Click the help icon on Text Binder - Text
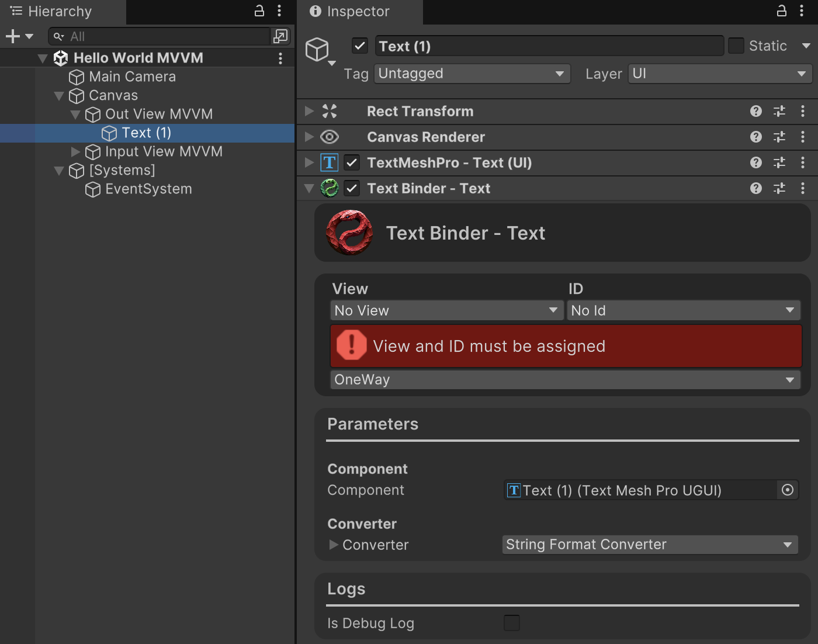The image size is (818, 644). 756,188
